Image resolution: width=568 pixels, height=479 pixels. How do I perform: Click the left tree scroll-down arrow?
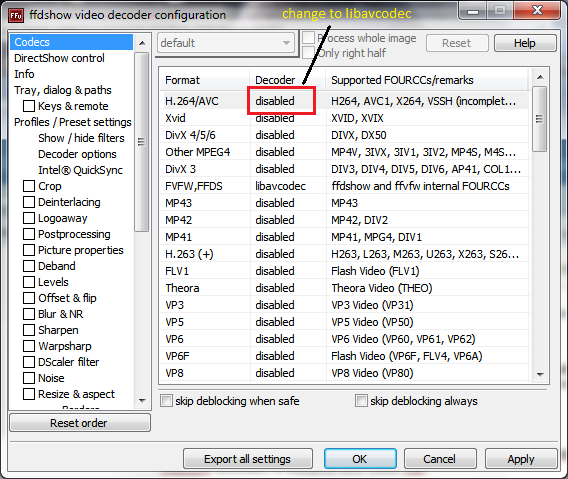click(x=142, y=401)
